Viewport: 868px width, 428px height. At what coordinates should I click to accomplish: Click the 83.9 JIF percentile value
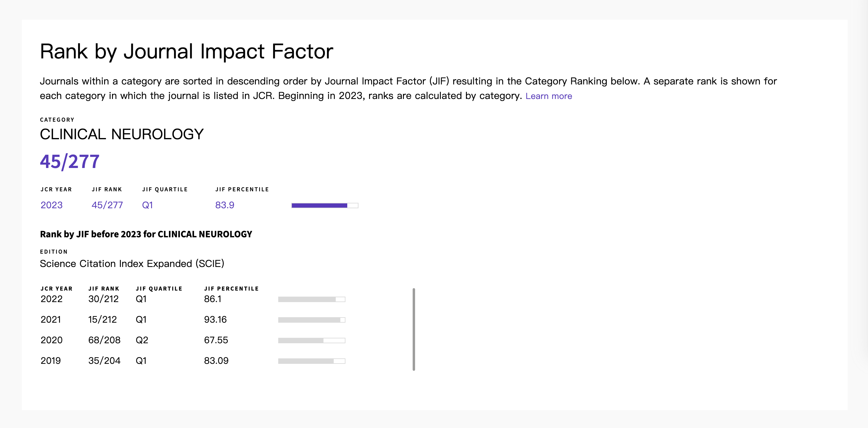[x=225, y=205]
